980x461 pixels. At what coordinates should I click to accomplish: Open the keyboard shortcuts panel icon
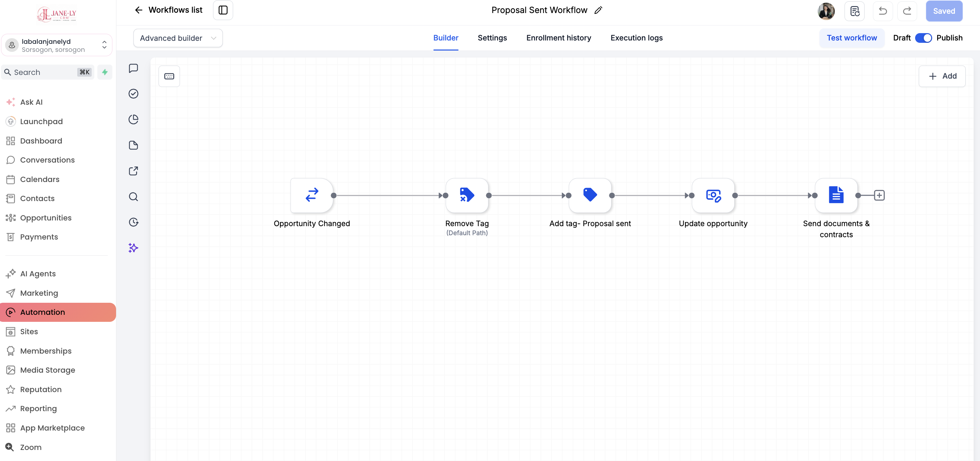point(169,76)
